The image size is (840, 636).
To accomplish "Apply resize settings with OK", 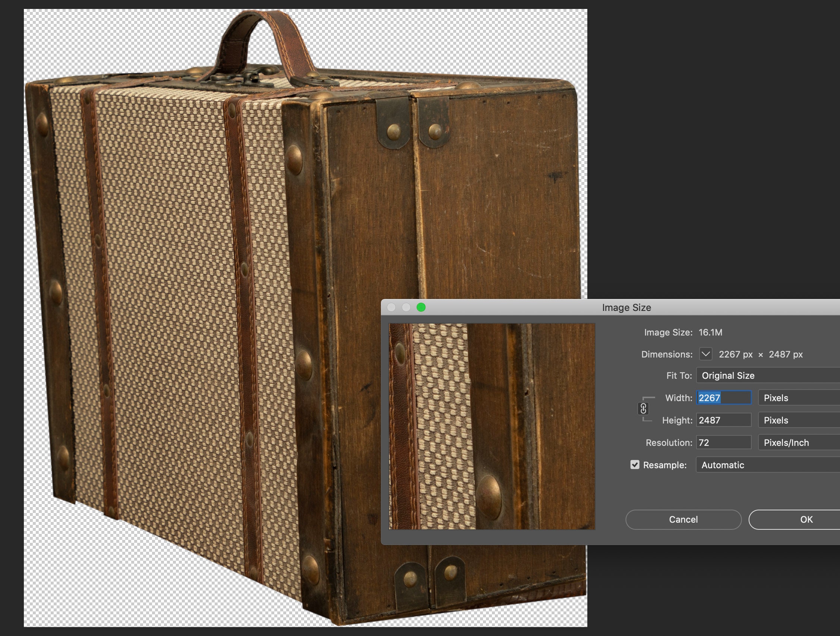I will point(806,519).
